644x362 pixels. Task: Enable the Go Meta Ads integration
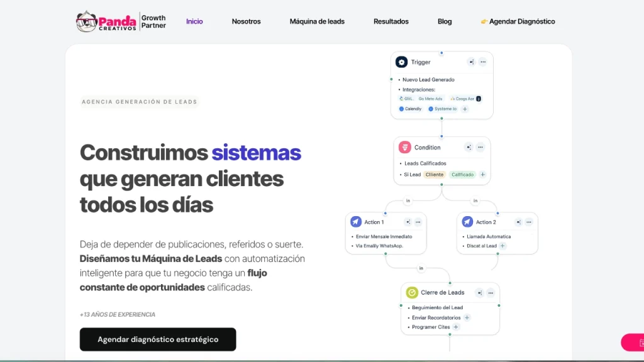click(431, 99)
